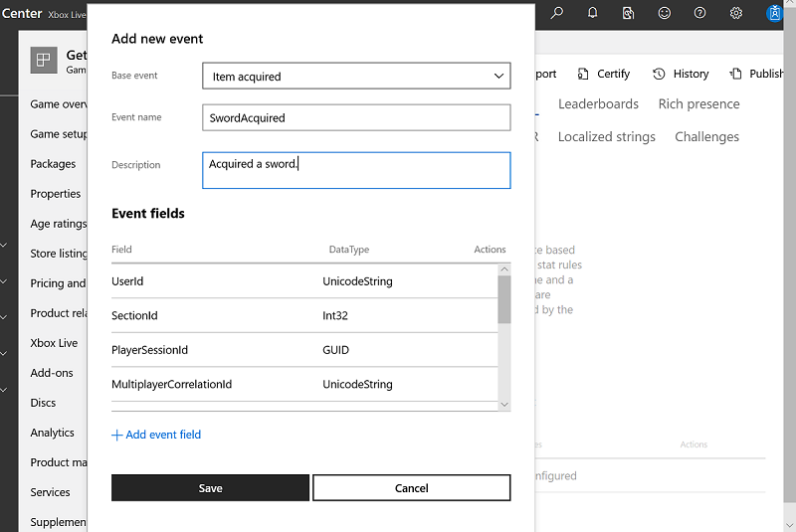Cancel the Add new event dialog
Viewport: 796px width, 532px height.
(412, 488)
